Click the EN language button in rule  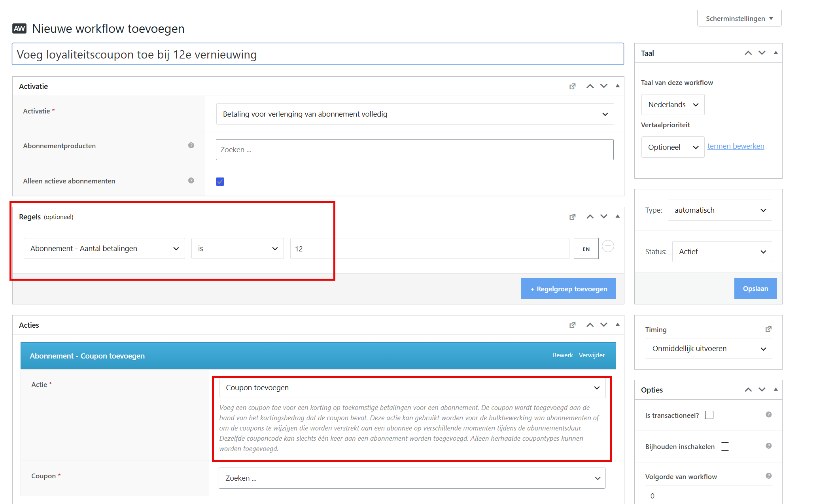[x=586, y=249]
